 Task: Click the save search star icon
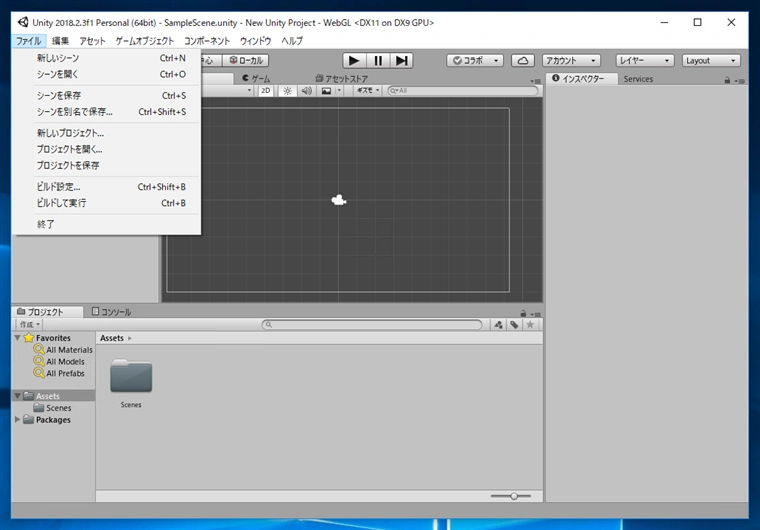[530, 324]
